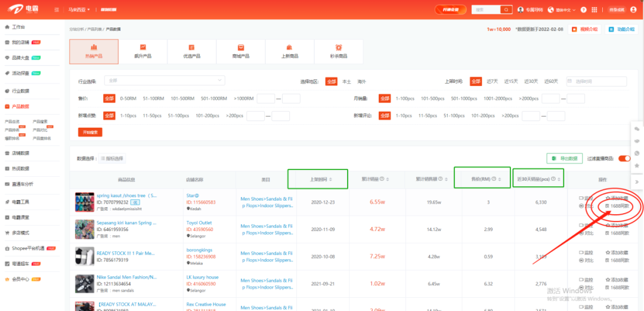Sort by 近30天销量(pcs) column arrows
This screenshot has height=311, width=644.
coord(560,179)
